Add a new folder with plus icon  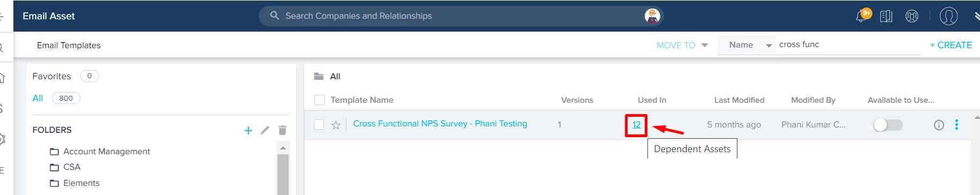point(248,130)
